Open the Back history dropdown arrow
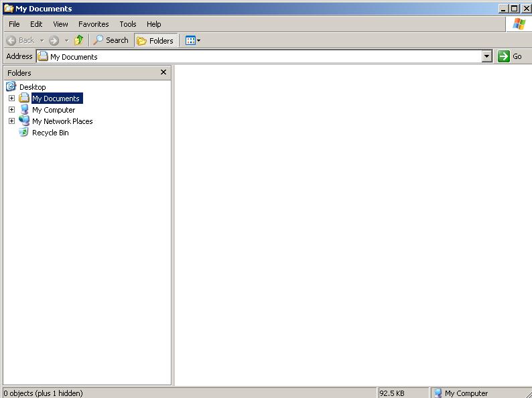Viewport: 532px width, 398px height. coord(42,40)
